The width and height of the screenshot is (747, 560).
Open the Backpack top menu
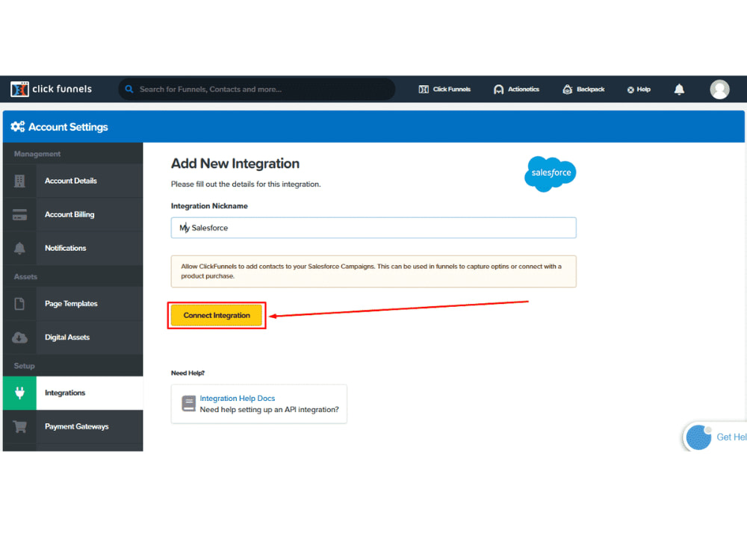click(583, 89)
